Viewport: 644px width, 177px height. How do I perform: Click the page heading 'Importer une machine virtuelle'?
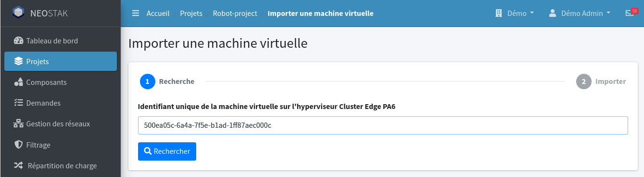pyautogui.click(x=218, y=43)
